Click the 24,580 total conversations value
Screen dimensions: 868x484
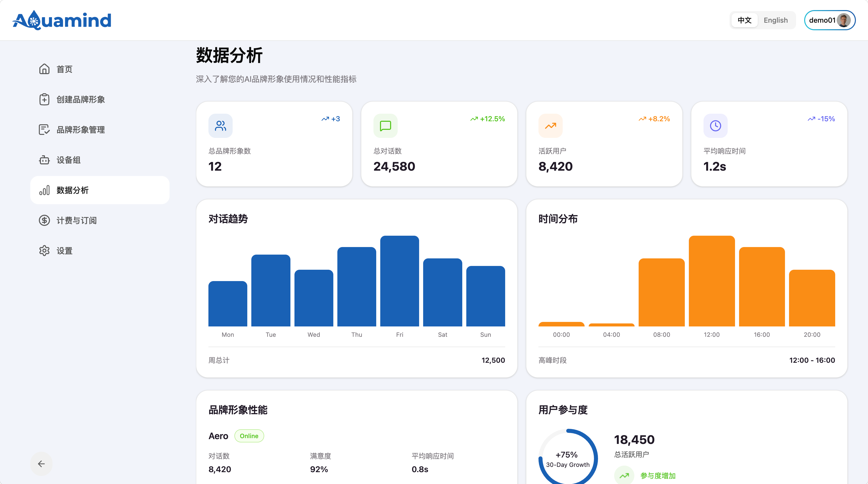(394, 166)
